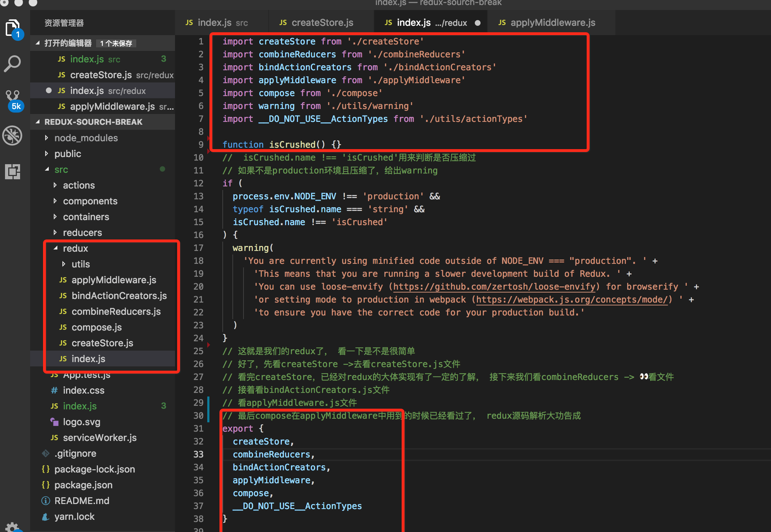The height and width of the screenshot is (532, 771).
Task: Open the Debug activity bar icon
Action: 13,136
